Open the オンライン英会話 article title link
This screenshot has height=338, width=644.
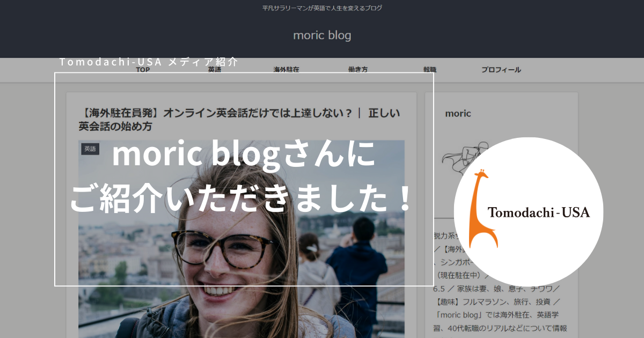pos(239,120)
